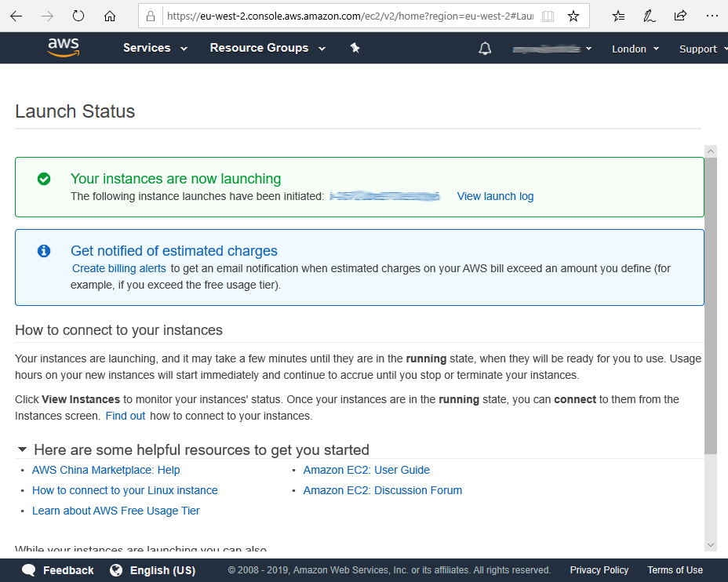This screenshot has height=582, width=728.
Task: Share this page
Action: [680, 16]
